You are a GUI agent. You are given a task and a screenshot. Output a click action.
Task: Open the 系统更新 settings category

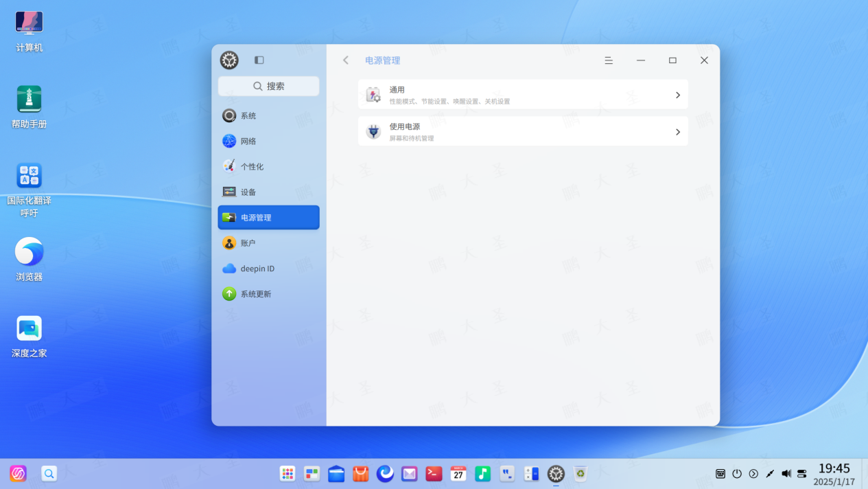pos(268,293)
